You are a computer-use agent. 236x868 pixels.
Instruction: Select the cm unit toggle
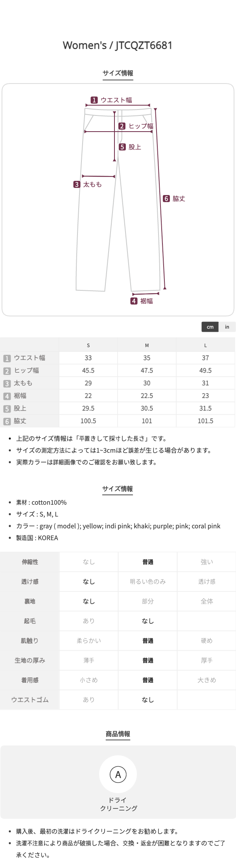(210, 327)
